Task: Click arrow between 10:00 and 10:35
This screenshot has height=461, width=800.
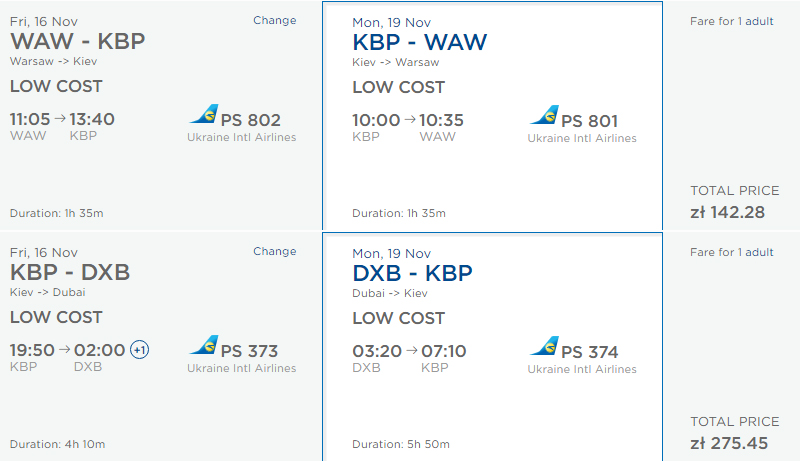Action: 410,119
